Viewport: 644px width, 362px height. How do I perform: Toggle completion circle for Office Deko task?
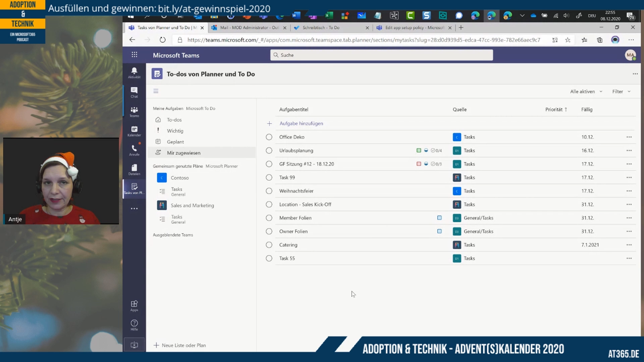269,136
